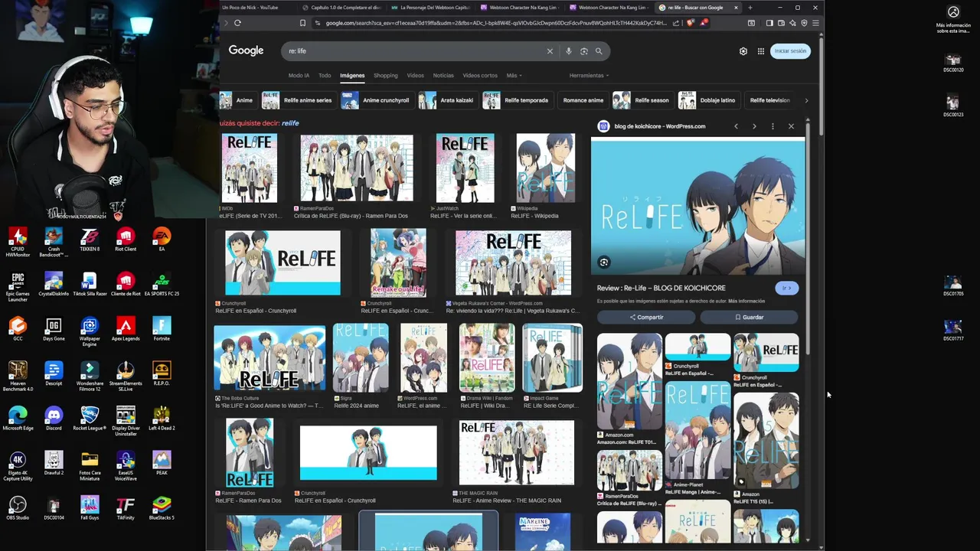
Task: Launch Epic Games Launcher shortcut
Action: (18, 287)
